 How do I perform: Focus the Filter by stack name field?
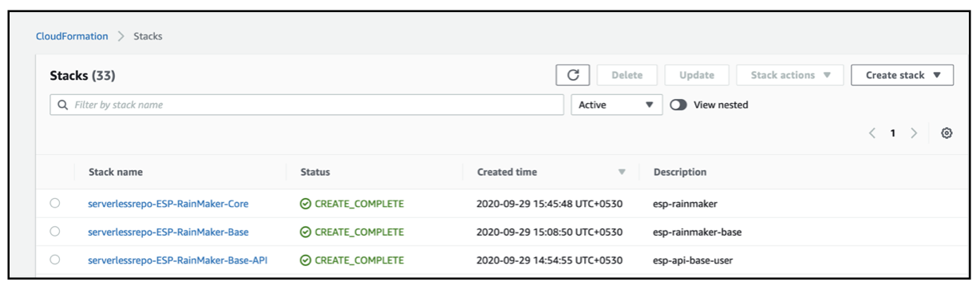pos(306,105)
